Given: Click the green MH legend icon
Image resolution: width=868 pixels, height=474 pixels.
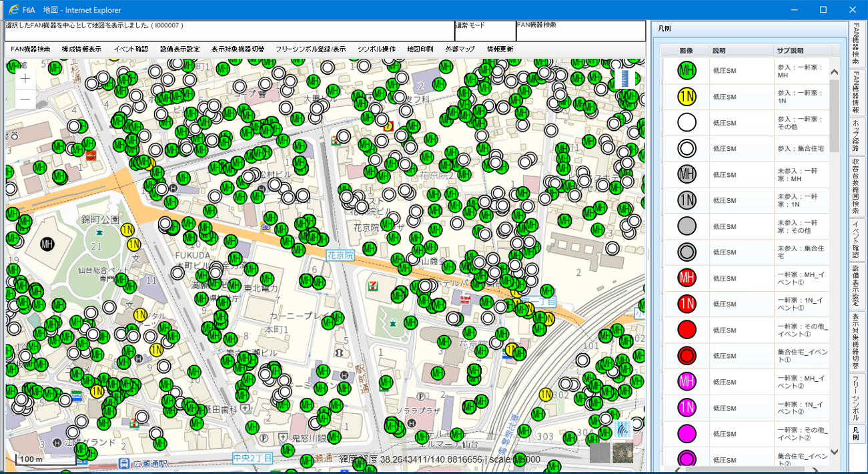Looking at the screenshot, I should point(687,71).
